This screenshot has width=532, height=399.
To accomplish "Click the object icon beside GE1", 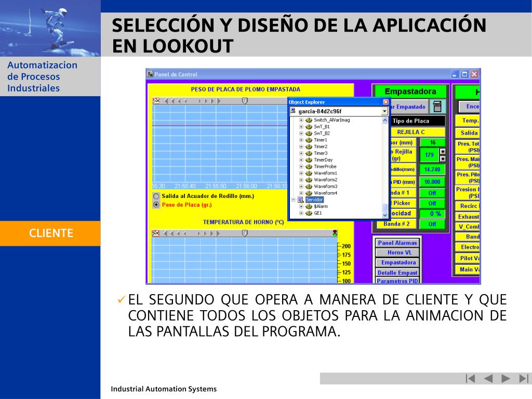I will click(x=309, y=213).
